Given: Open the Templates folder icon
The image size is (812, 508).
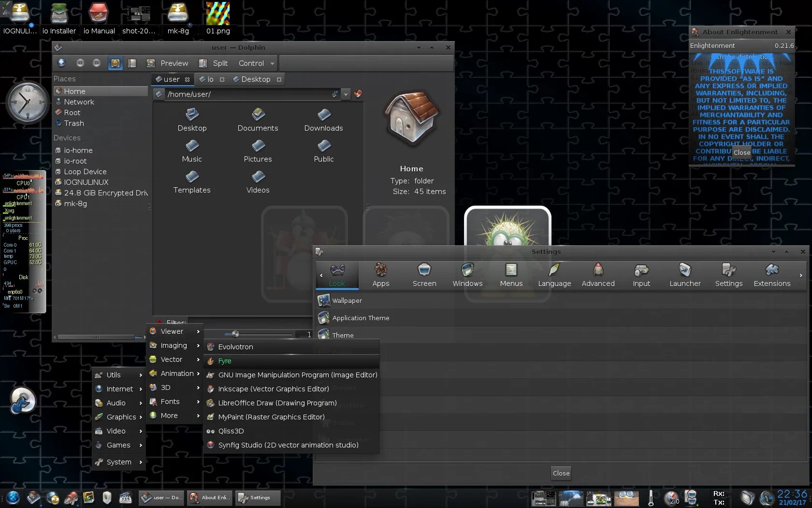Looking at the screenshot, I should coord(192,182).
